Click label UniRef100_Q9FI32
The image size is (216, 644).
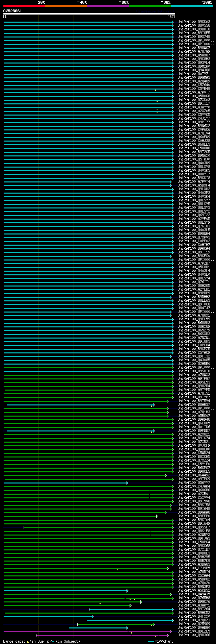tap(194, 356)
